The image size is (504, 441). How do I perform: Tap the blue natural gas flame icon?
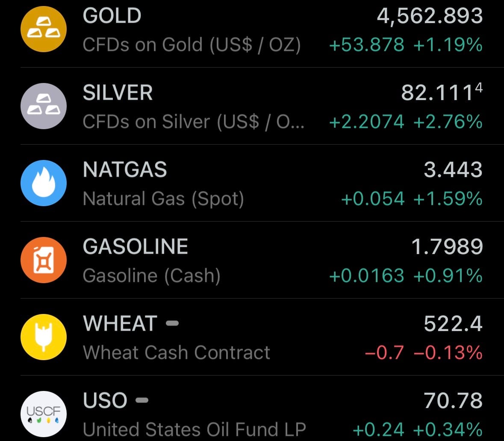click(44, 183)
